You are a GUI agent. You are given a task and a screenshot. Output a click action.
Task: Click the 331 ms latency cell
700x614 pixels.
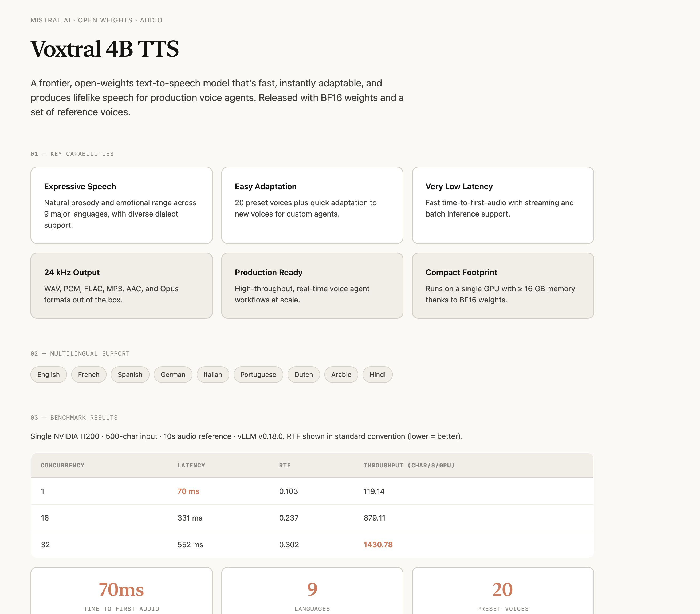190,518
